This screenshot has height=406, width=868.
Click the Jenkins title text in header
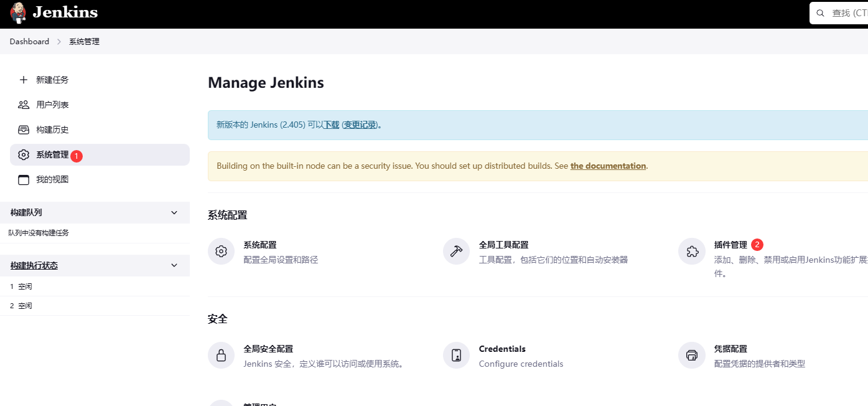(65, 12)
